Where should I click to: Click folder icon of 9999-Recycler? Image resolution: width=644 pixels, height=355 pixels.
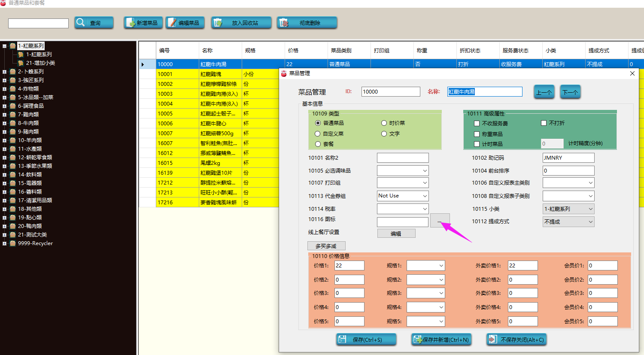coord(13,243)
